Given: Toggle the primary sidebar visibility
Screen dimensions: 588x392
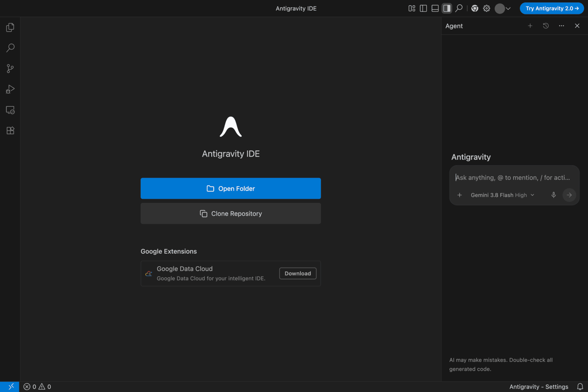Looking at the screenshot, I should tap(423, 8).
